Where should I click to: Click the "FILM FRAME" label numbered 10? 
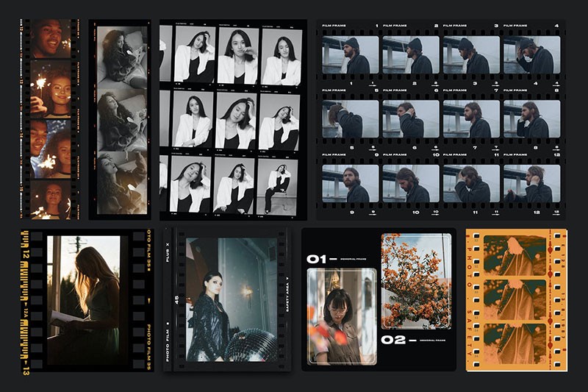click(395, 154)
